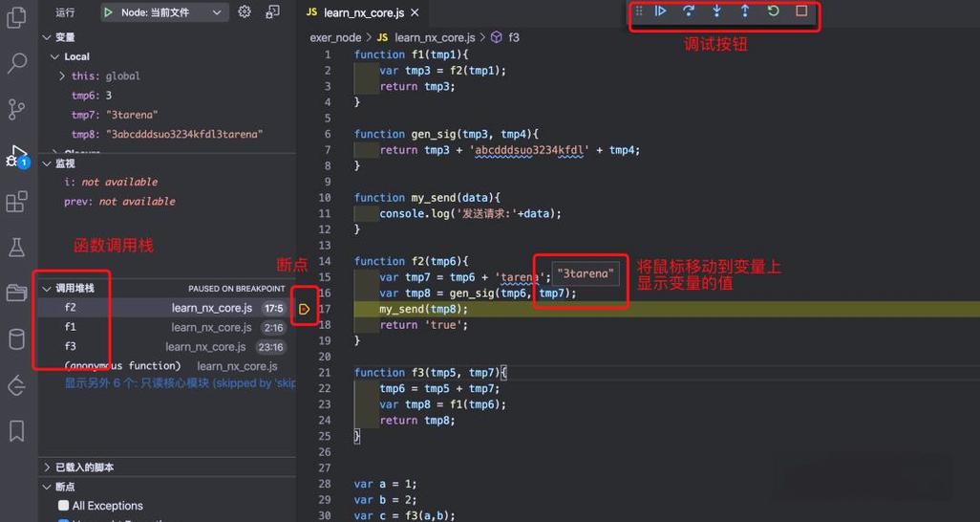Click line number 14 in gutter

325,261
